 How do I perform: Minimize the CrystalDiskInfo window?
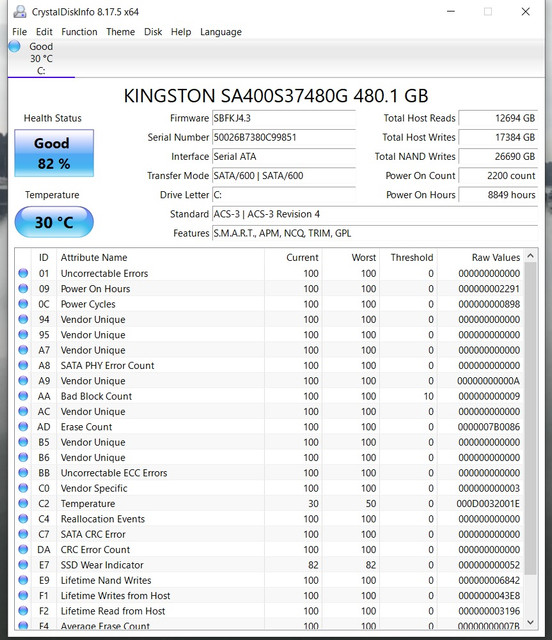tap(451, 12)
